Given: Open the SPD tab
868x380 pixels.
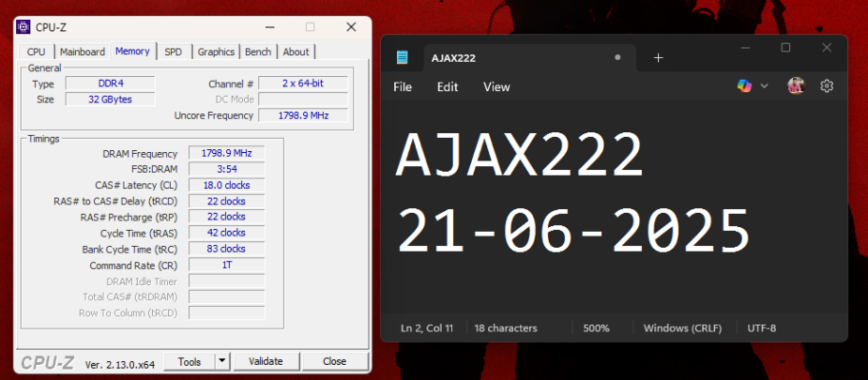Looking at the screenshot, I should pyautogui.click(x=173, y=51).
